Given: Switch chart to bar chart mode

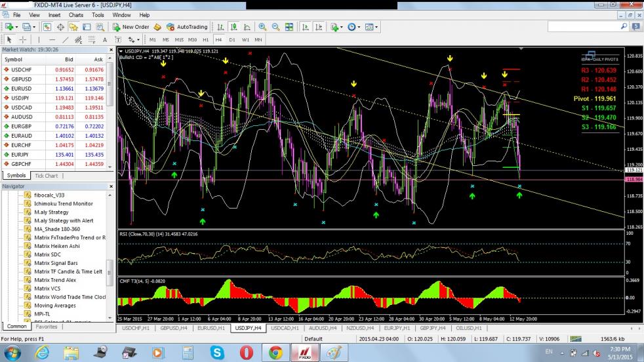Looking at the screenshot, I should [220, 27].
